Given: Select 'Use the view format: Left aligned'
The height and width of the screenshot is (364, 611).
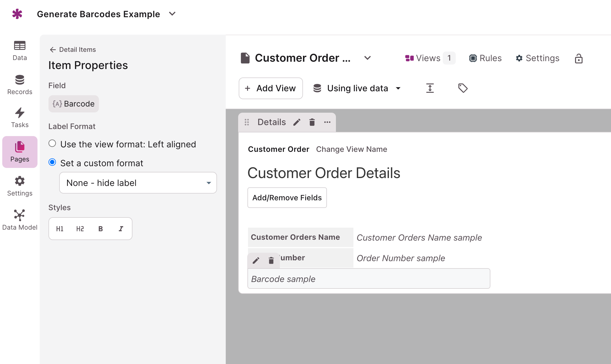Looking at the screenshot, I should pyautogui.click(x=52, y=143).
